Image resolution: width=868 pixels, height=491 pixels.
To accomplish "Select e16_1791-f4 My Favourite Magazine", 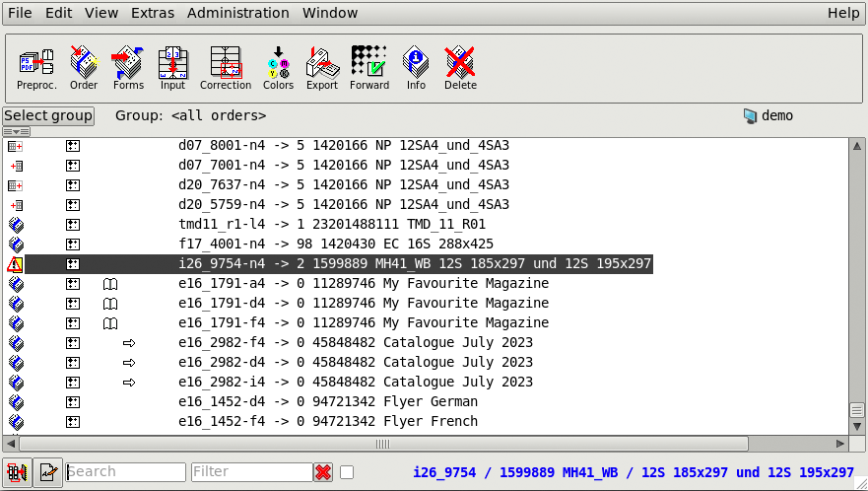I will click(364, 323).
